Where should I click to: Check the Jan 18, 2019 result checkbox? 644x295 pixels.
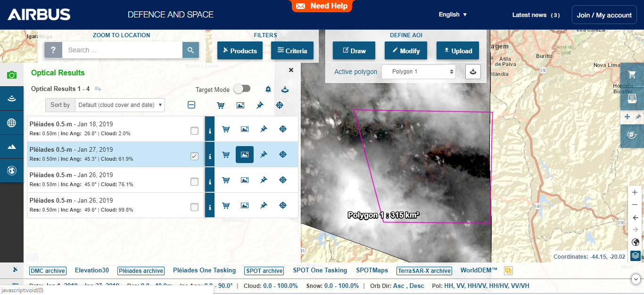pyautogui.click(x=194, y=131)
